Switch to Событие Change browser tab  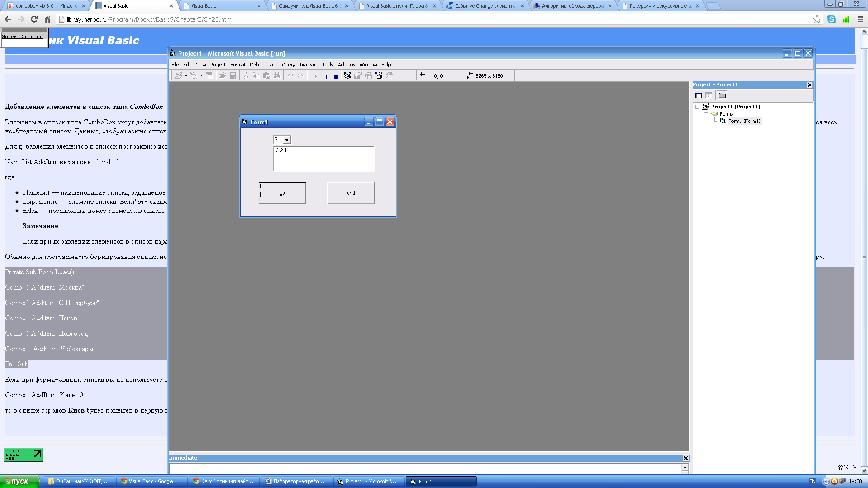485,6
